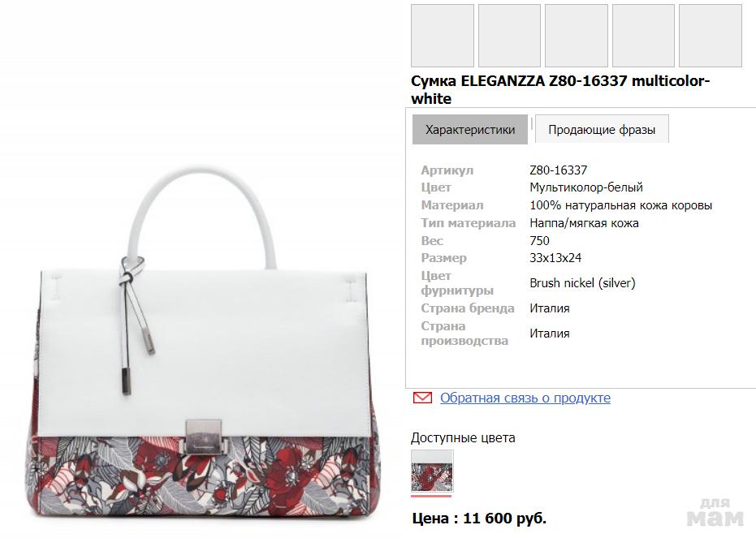The height and width of the screenshot is (538, 756).
Task: Open the Продающие фразы tab
Action: click(602, 130)
